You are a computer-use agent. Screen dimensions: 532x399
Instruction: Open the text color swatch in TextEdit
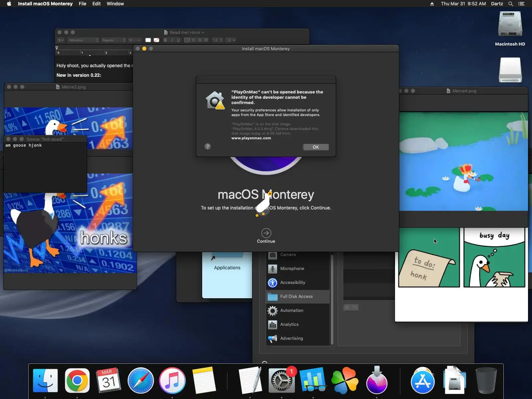point(148,40)
